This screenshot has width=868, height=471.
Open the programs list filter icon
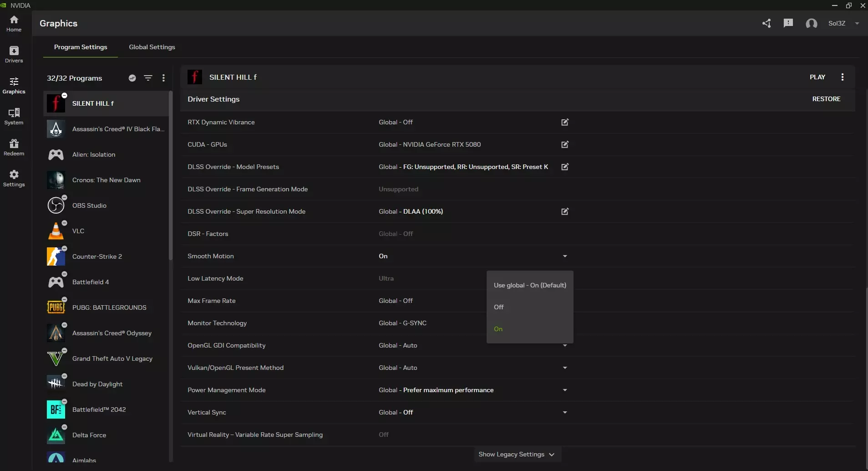tap(148, 78)
